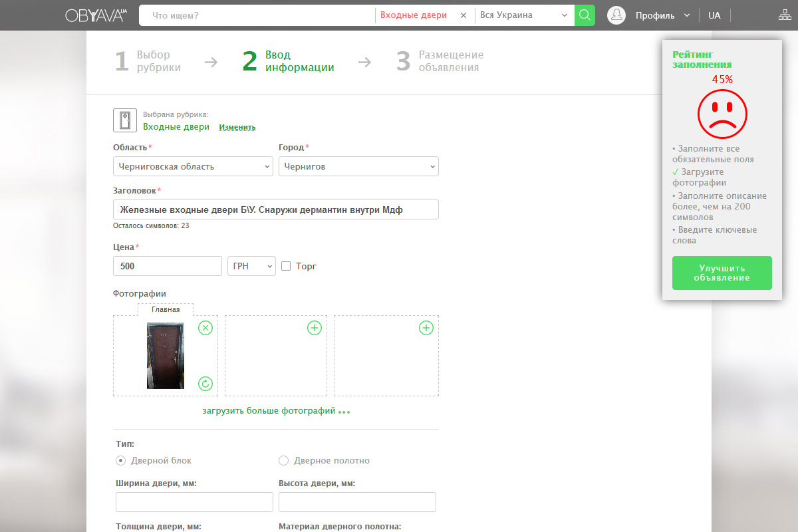The height and width of the screenshot is (532, 798).
Task: Select the Дверной блок radio option
Action: [x=121, y=460]
